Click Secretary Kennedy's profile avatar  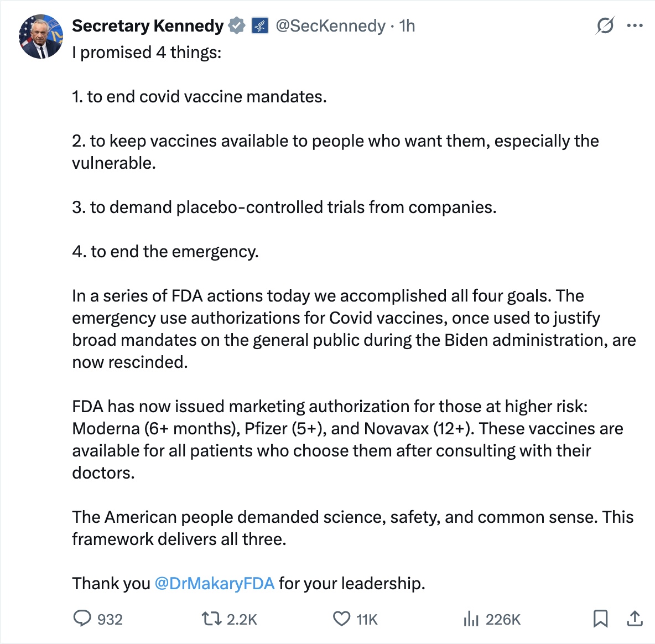coord(41,37)
